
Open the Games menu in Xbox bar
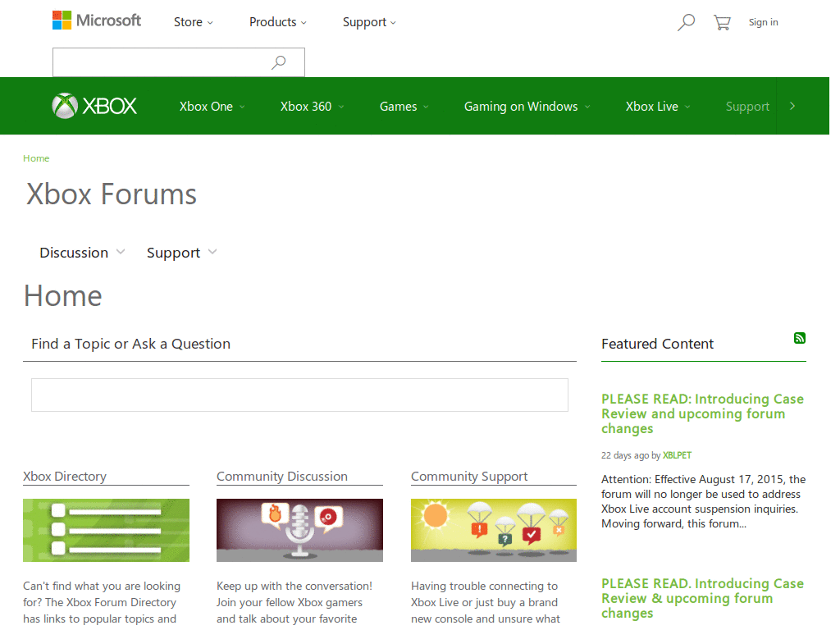[404, 107]
